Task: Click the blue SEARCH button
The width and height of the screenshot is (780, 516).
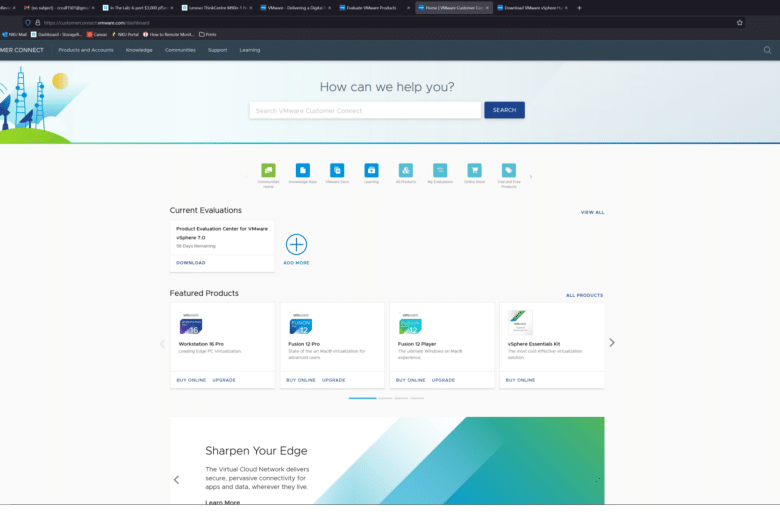Action: pyautogui.click(x=504, y=110)
